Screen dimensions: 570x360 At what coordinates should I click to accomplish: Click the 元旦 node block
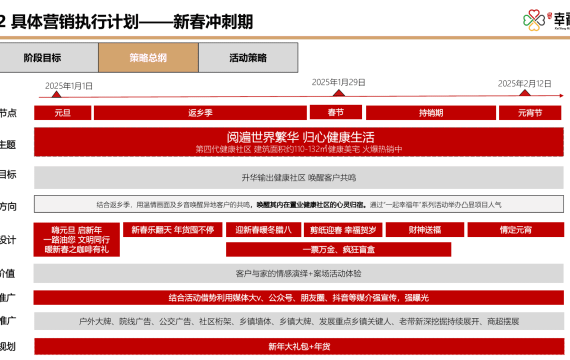[x=63, y=113]
